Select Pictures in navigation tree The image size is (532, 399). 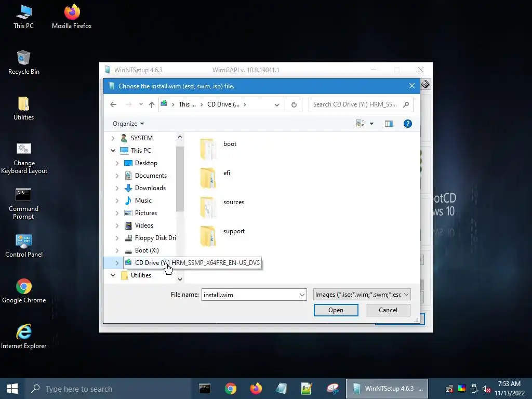[145, 213]
